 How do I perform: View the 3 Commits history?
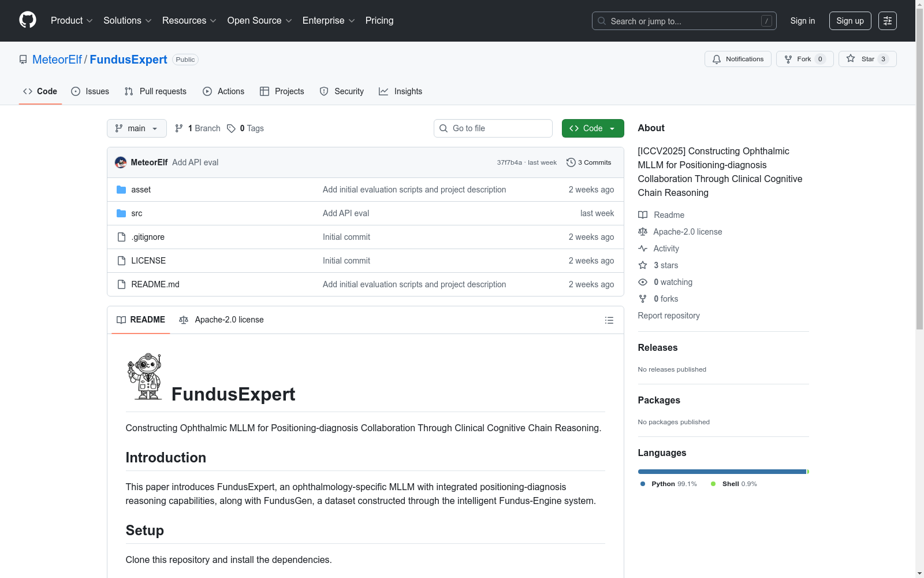[589, 162]
